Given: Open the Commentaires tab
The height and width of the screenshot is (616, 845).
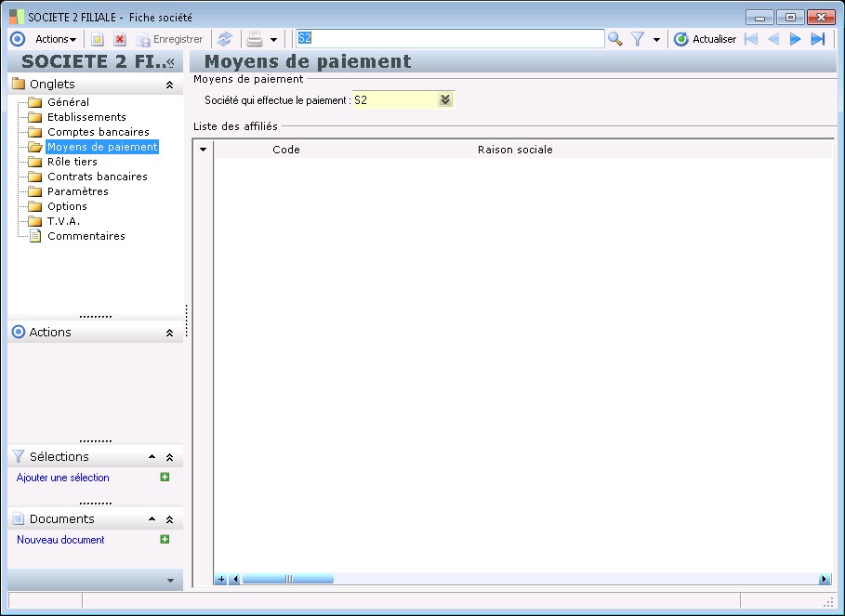Looking at the screenshot, I should click(x=86, y=236).
